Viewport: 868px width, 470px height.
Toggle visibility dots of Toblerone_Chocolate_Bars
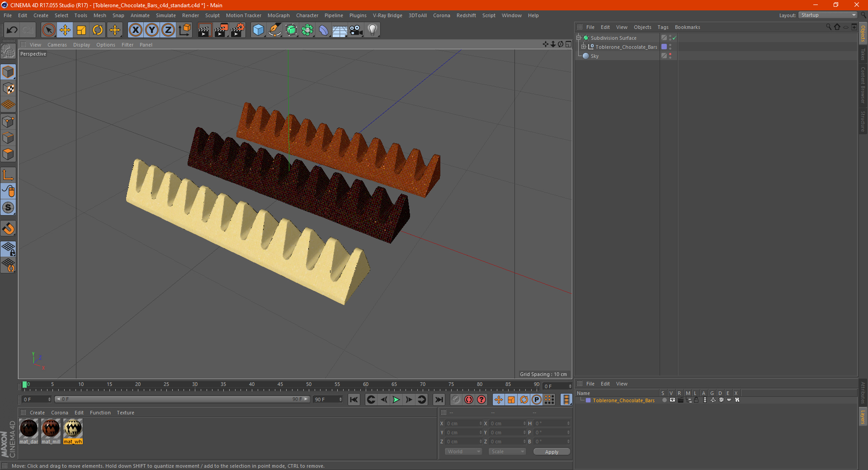tap(670, 47)
